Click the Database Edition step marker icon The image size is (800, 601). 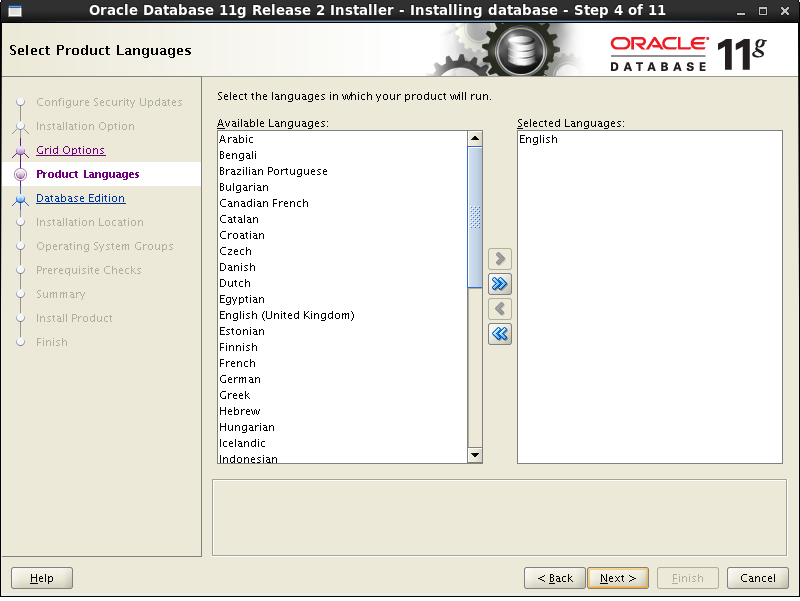(x=20, y=199)
